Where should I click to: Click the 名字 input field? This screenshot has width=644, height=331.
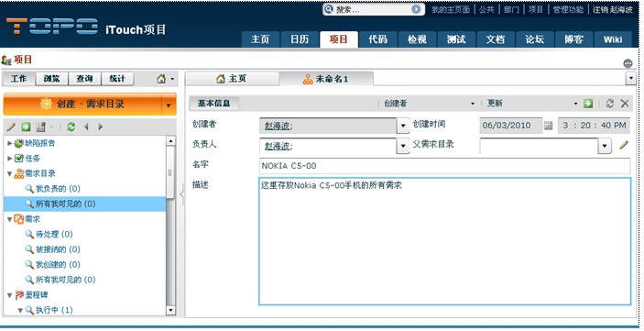point(445,166)
